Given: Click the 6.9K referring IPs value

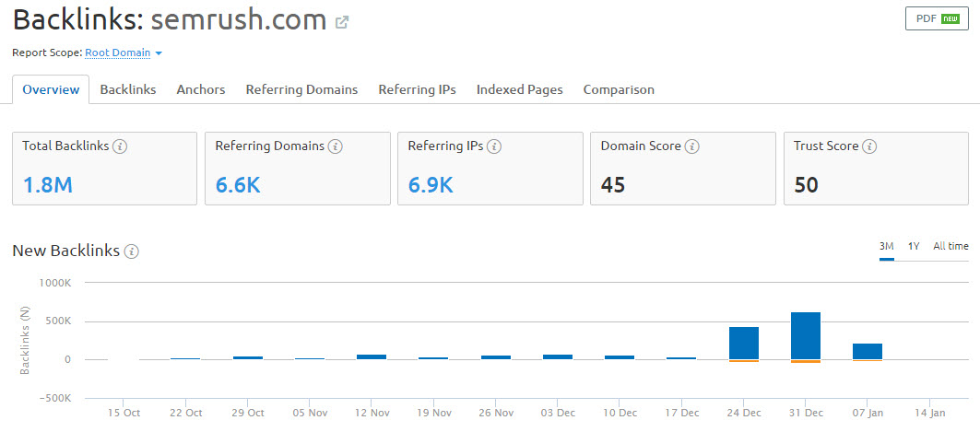Looking at the screenshot, I should (431, 185).
